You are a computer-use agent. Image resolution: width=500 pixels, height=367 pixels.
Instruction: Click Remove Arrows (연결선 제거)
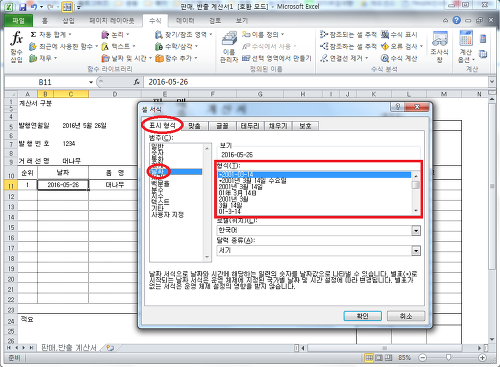(x=344, y=58)
